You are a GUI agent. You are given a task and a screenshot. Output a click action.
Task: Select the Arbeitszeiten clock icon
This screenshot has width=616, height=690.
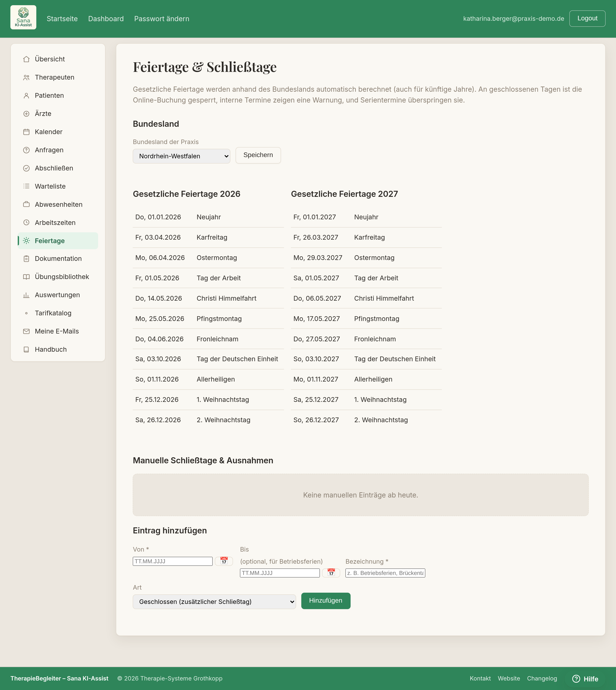(26, 223)
